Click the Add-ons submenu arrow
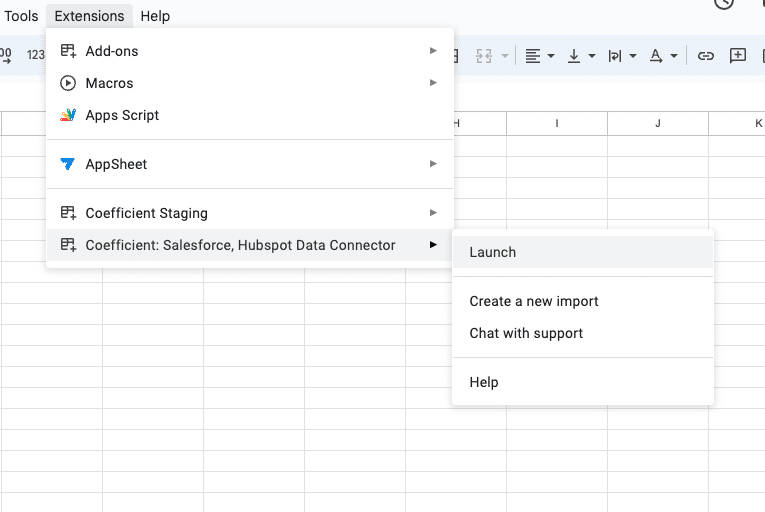The width and height of the screenshot is (765, 512). 433,50
